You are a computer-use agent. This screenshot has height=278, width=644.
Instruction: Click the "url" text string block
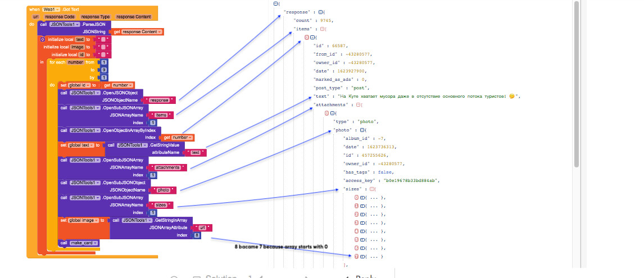pos(202,227)
